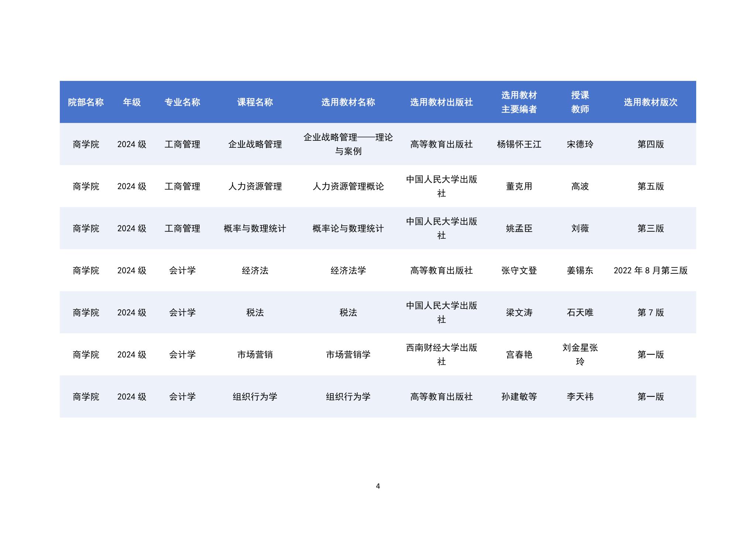Click editor cell 孙建敏等
Viewport: 756px width, 535px height.
(x=519, y=397)
